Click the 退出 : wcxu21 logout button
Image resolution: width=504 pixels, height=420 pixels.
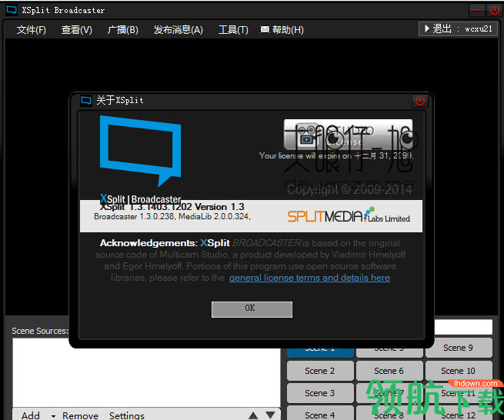[458, 29]
